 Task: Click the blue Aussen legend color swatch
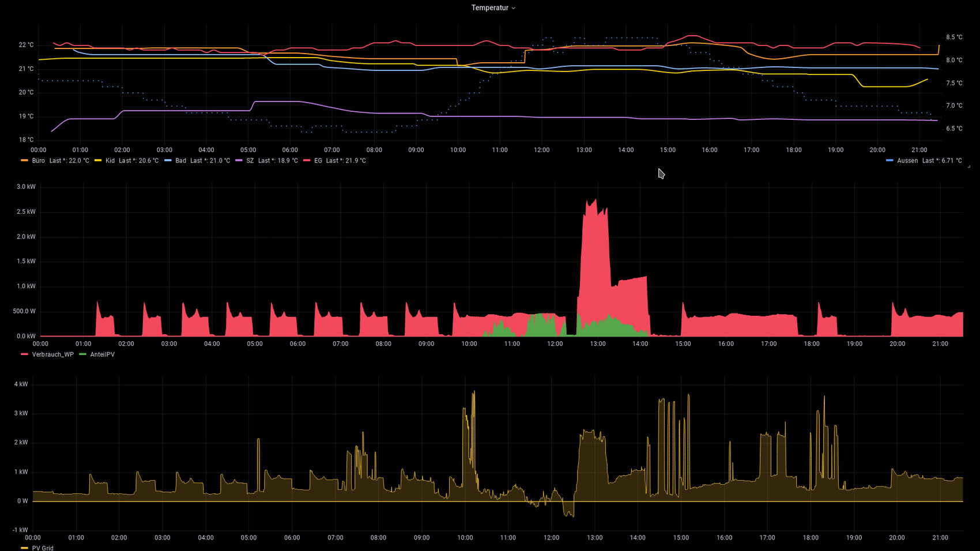[x=889, y=161]
